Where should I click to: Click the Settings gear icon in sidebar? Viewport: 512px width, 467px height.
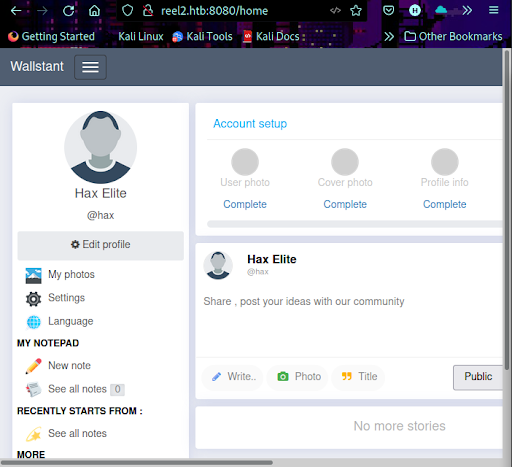(33, 299)
